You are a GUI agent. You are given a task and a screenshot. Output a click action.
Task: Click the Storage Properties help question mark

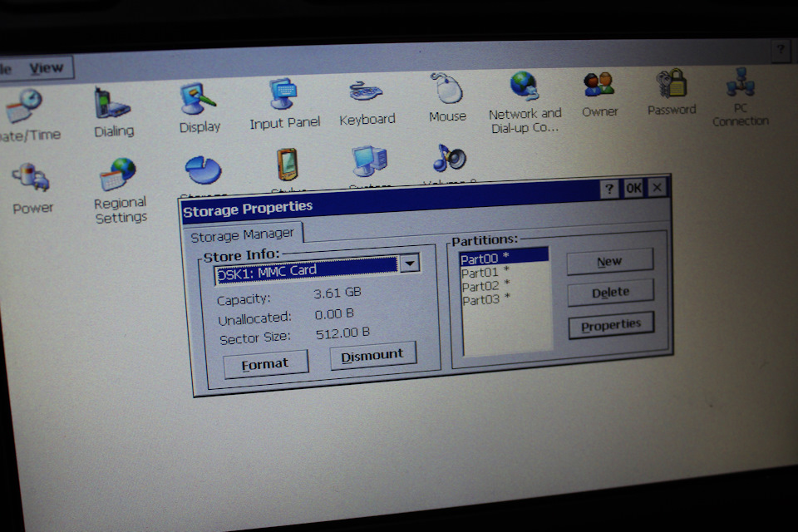point(609,190)
